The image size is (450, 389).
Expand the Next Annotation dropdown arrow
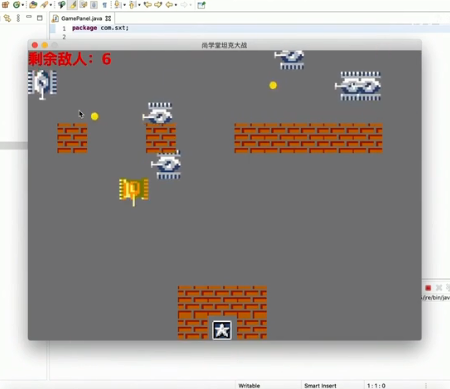point(125,5)
